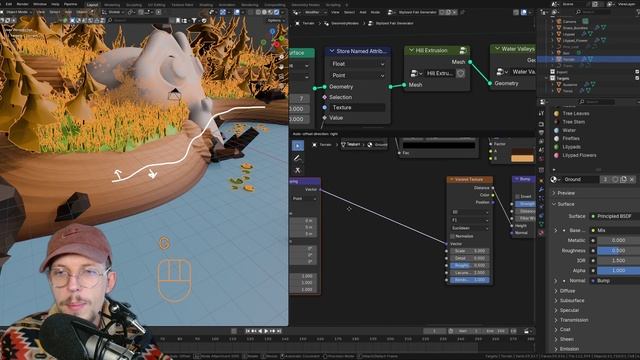Click the Texture name field in node

[357, 107]
